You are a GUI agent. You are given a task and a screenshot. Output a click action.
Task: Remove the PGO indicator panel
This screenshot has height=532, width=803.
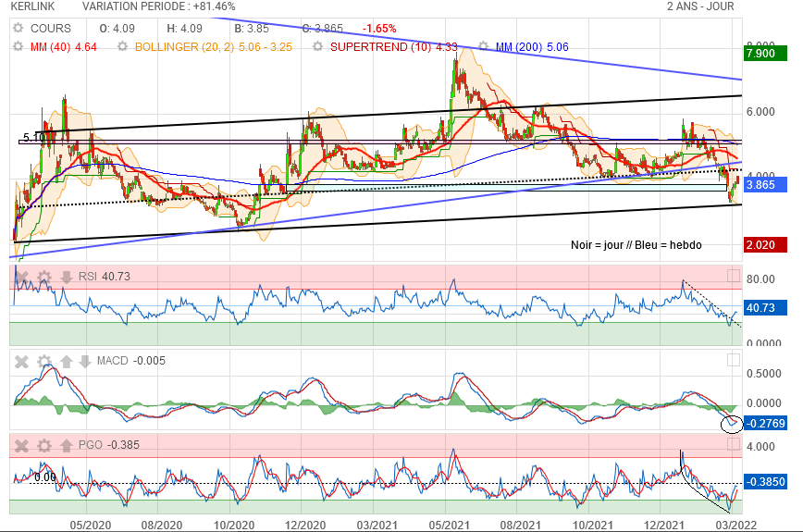pyautogui.click(x=21, y=445)
